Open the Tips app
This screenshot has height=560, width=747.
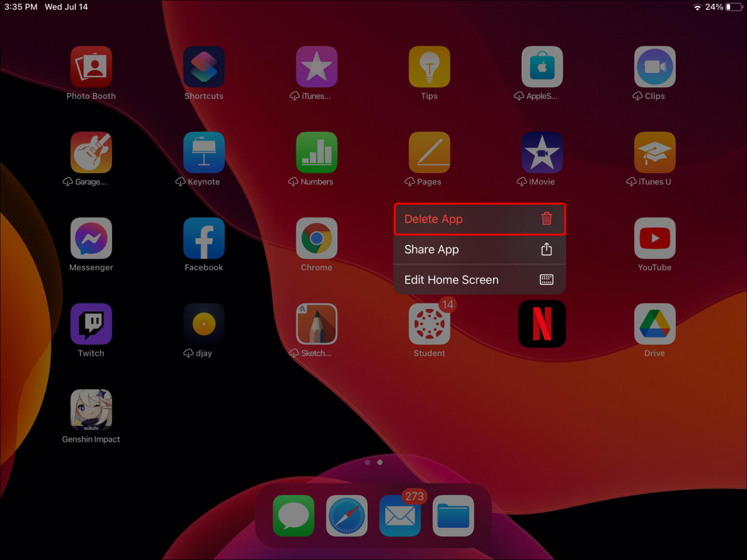(429, 66)
